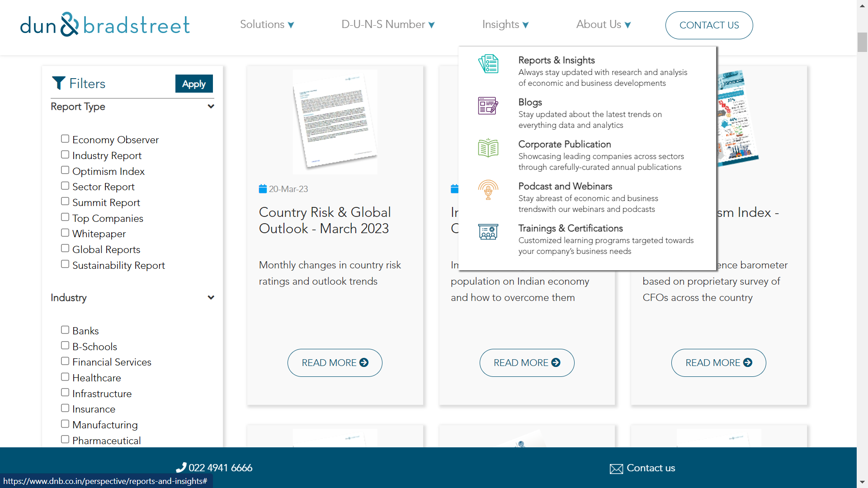Enable the Infrastructure filter
Image resolution: width=868 pixels, height=488 pixels.
65,392
